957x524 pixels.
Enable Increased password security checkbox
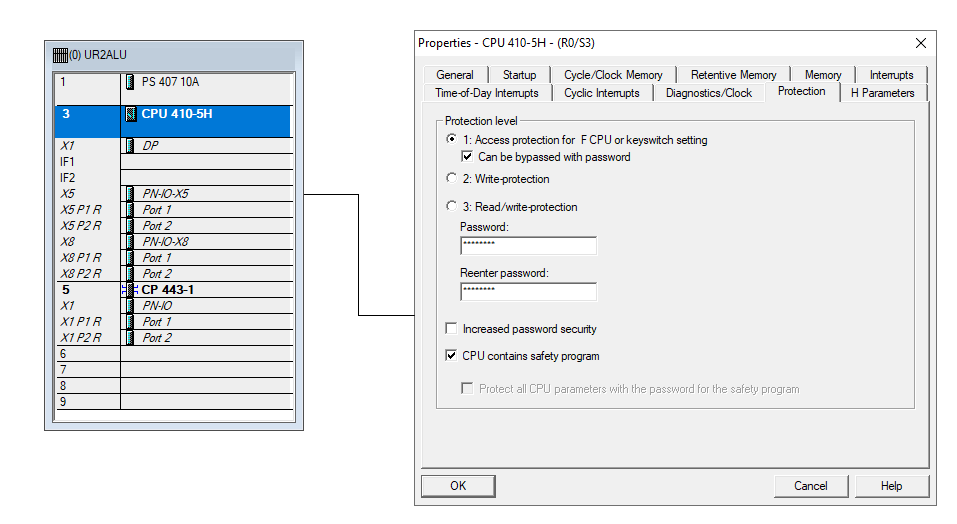click(451, 329)
